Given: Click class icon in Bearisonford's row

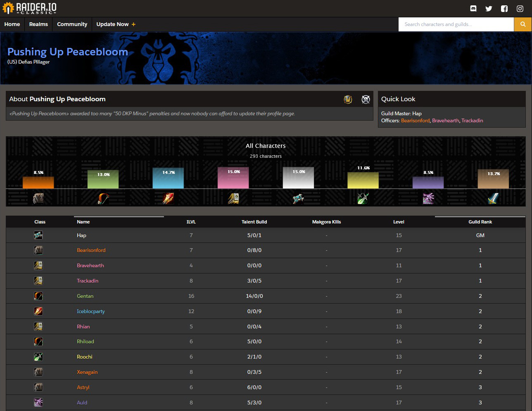Looking at the screenshot, I should (x=38, y=250).
